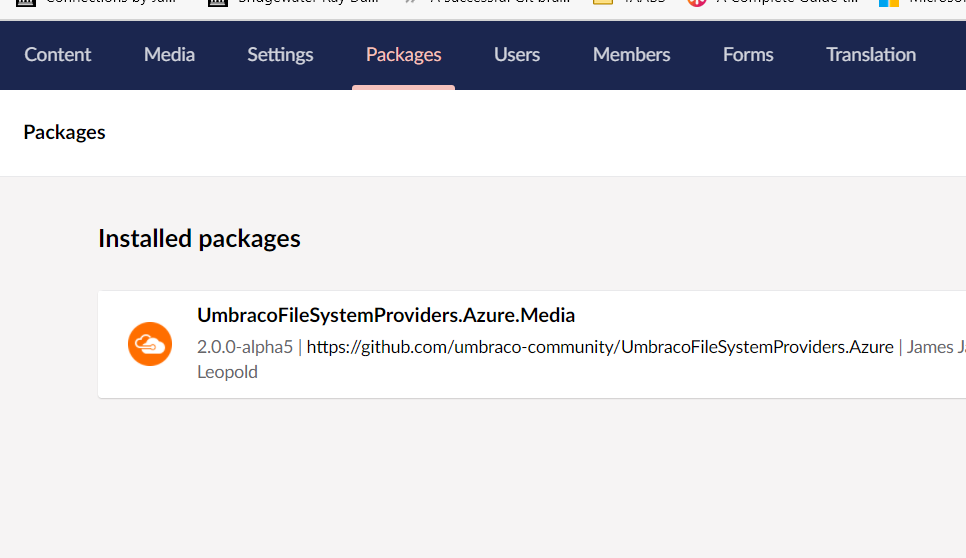Click the author name Leopold
This screenshot has width=966, height=558.
[x=227, y=372]
